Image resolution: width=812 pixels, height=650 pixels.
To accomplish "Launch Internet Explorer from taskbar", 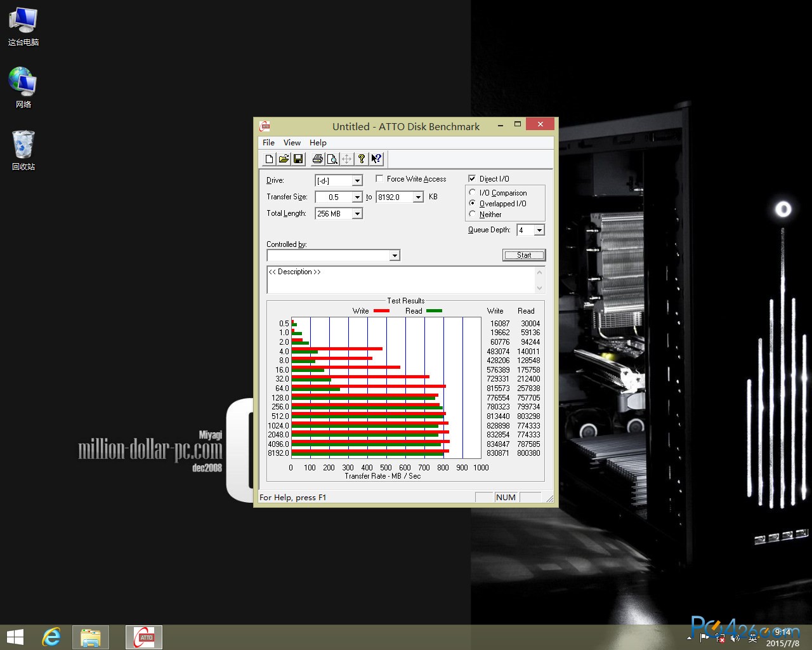I will [x=51, y=637].
